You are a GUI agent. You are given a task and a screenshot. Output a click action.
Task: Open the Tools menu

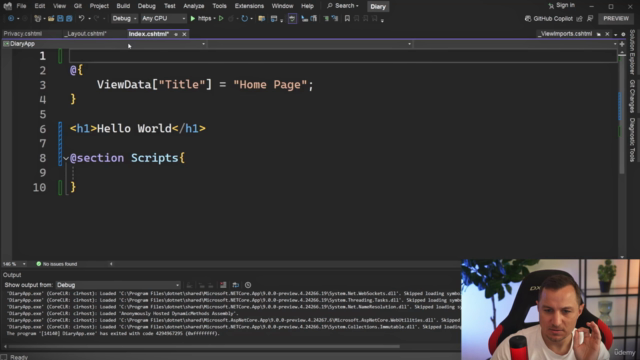coord(219,6)
